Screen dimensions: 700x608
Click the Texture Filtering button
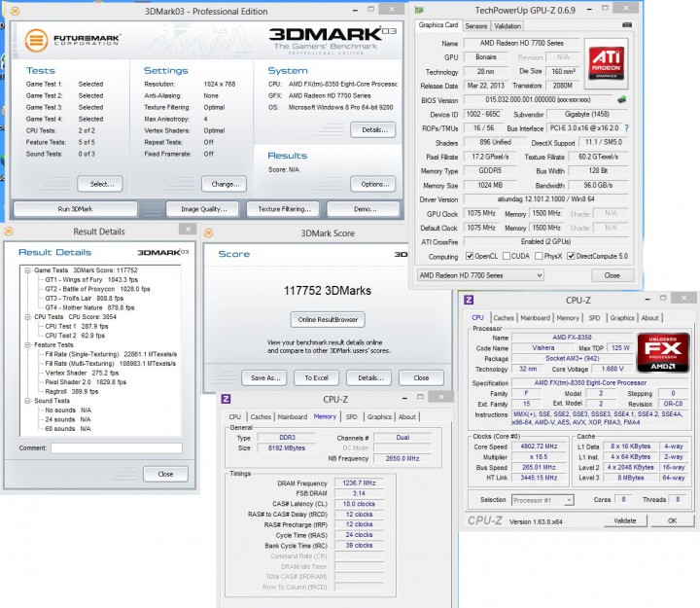(x=284, y=208)
